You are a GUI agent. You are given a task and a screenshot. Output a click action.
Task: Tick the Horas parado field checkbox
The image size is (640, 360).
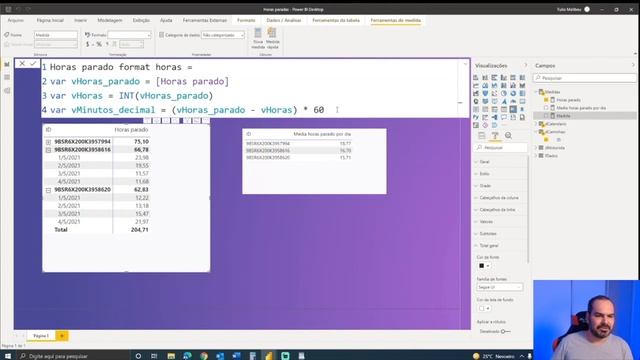pyautogui.click(x=546, y=100)
